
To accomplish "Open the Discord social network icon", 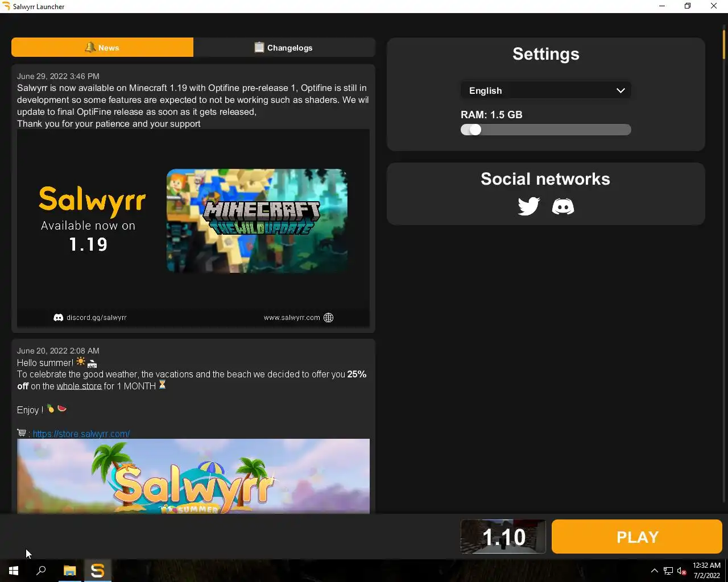I will (563, 206).
